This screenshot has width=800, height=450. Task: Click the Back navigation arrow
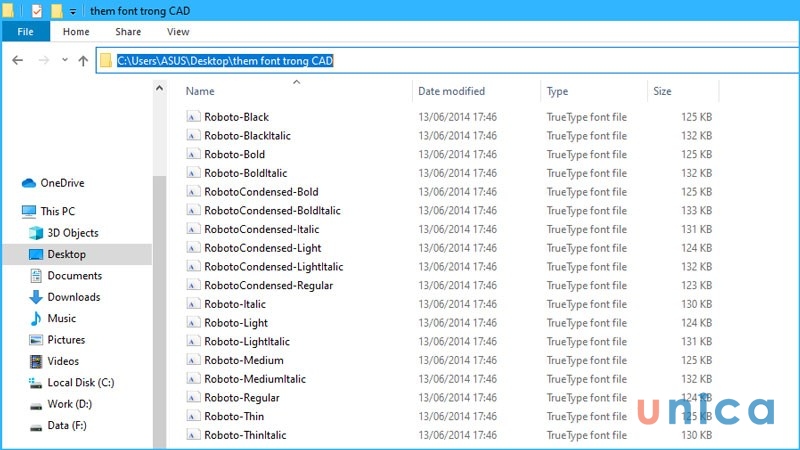(17, 61)
